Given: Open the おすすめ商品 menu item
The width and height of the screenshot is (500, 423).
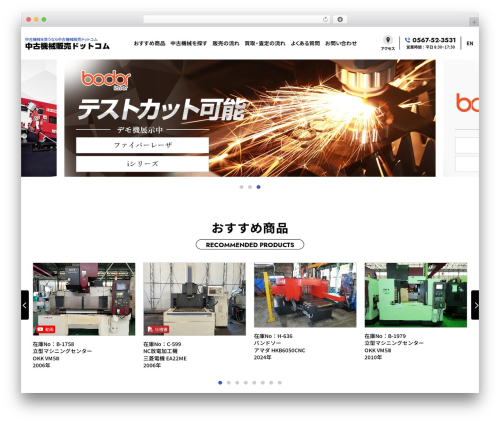Looking at the screenshot, I should (149, 43).
